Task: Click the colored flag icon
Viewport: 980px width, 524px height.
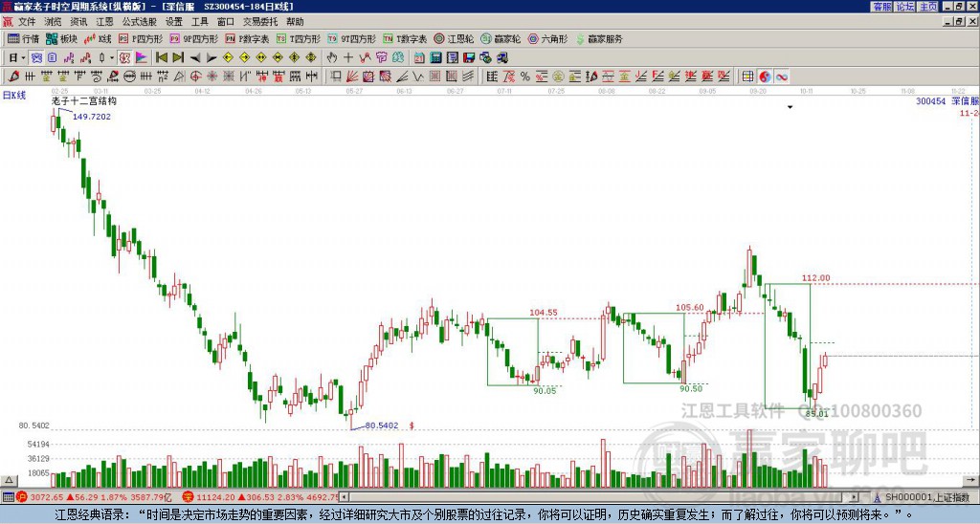Action: (142, 58)
